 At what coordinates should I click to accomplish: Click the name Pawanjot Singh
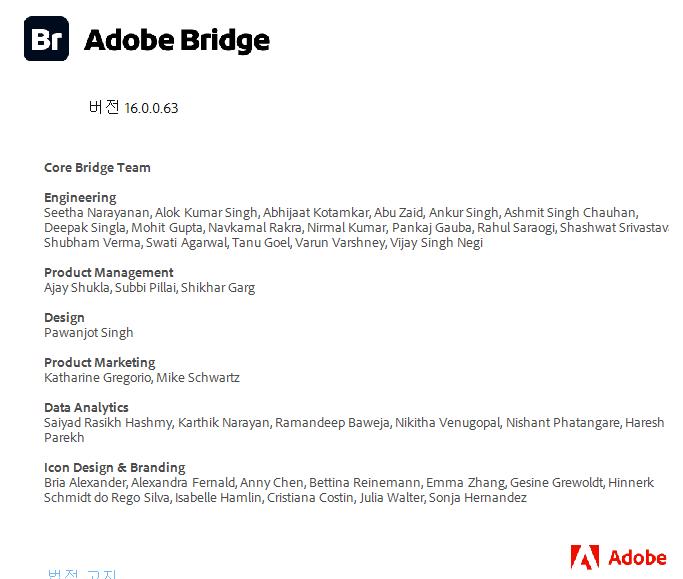pyautogui.click(x=88, y=332)
